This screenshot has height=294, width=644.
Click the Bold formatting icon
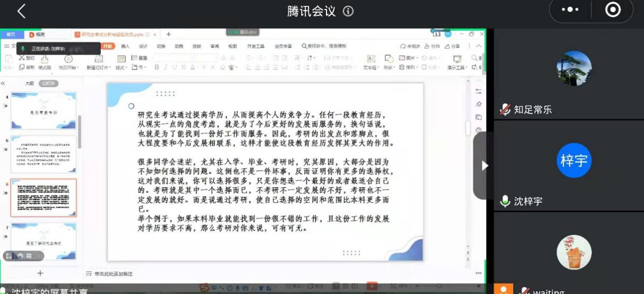[x=157, y=67]
